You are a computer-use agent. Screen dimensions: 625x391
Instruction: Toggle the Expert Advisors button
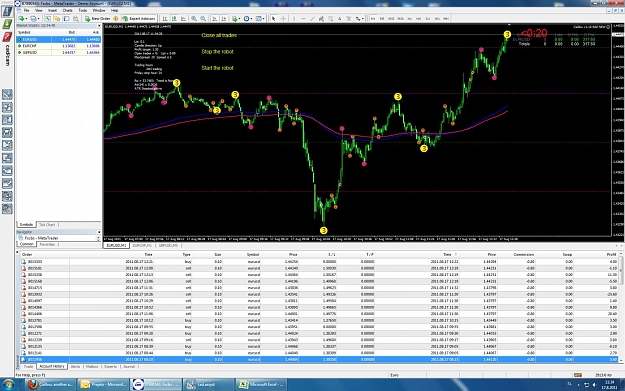139,19
